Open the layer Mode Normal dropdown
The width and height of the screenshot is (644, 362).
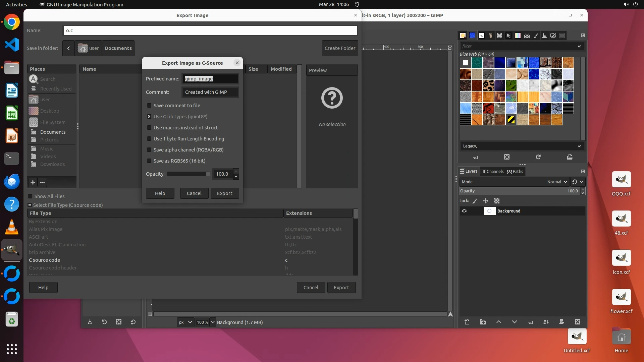pos(557,182)
